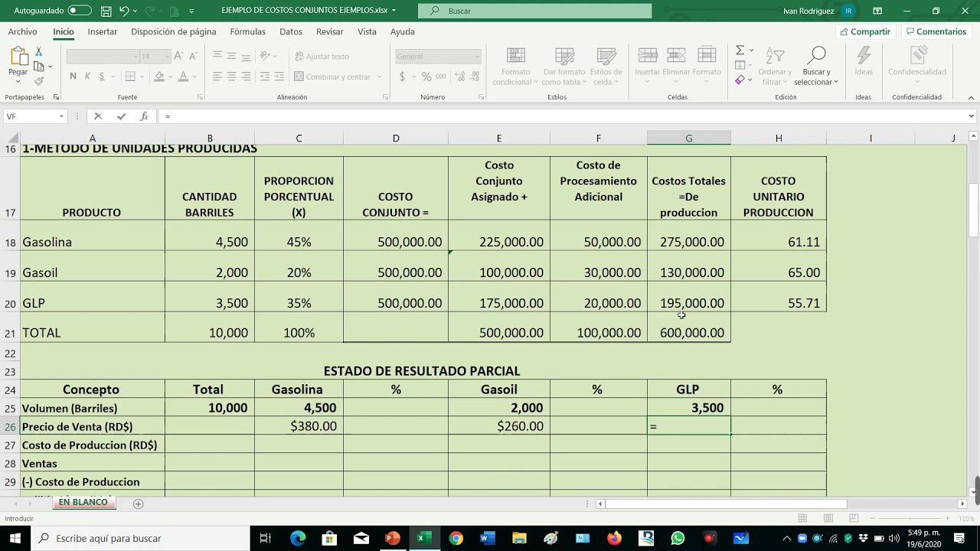Open the General number format dropdown

[476, 57]
